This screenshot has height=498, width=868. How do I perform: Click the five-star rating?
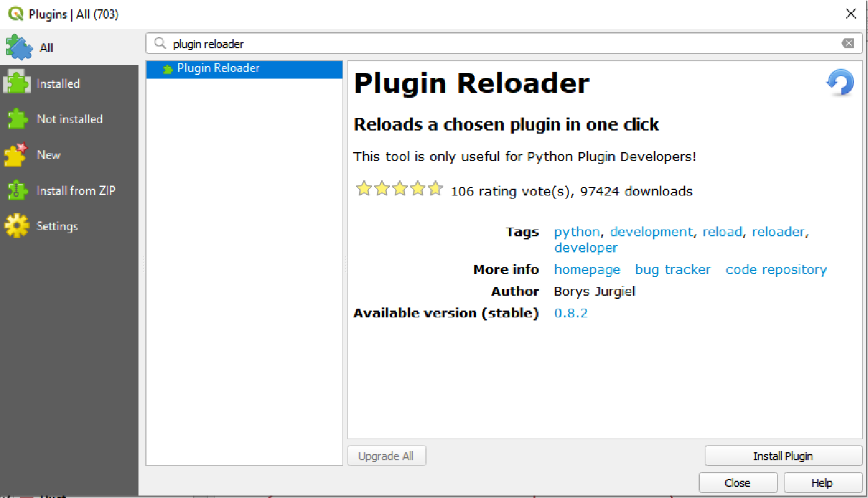399,189
